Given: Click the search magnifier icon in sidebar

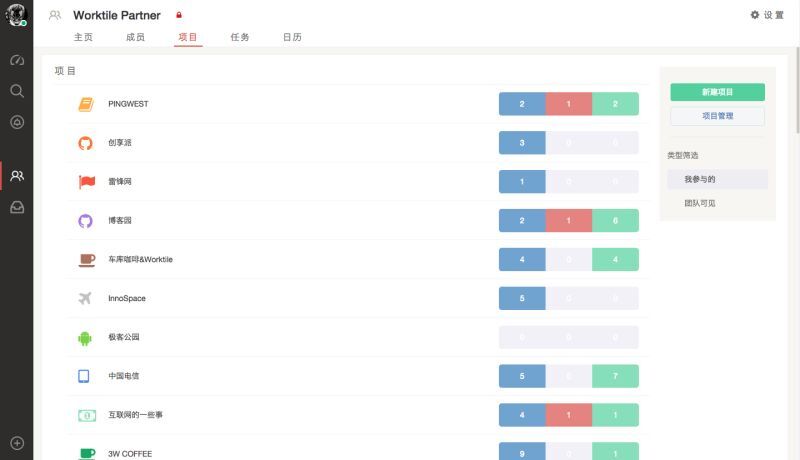Looking at the screenshot, I should (16, 91).
